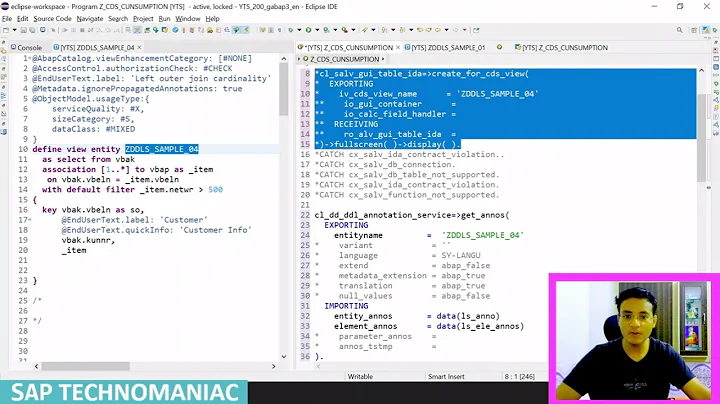Open the New item dropdown arrow

[15, 30]
